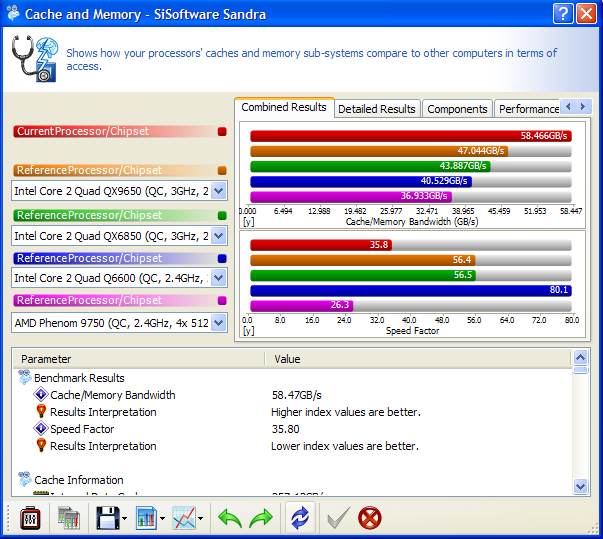Click the 35.8 red speed factor bar
The image size is (603, 539).
point(321,245)
